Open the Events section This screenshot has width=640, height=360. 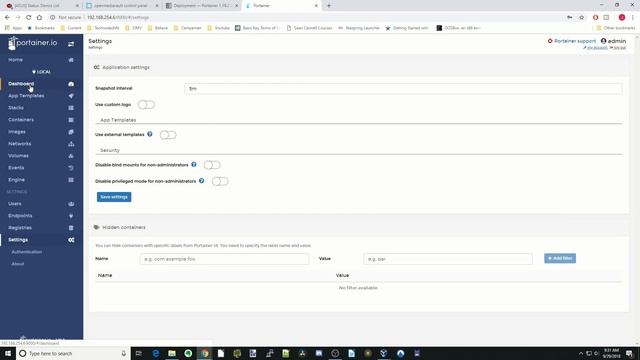[16, 168]
